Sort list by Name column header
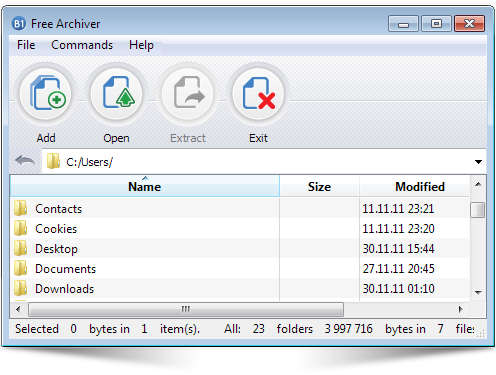496x375 pixels. point(145,186)
